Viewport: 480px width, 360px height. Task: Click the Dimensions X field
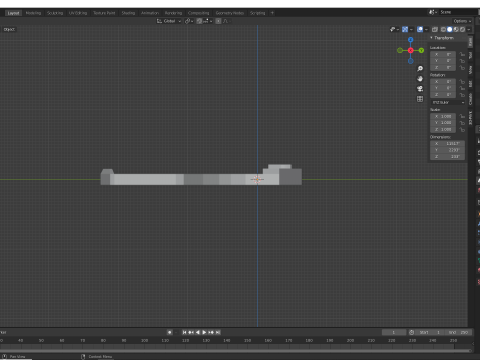[x=447, y=143]
